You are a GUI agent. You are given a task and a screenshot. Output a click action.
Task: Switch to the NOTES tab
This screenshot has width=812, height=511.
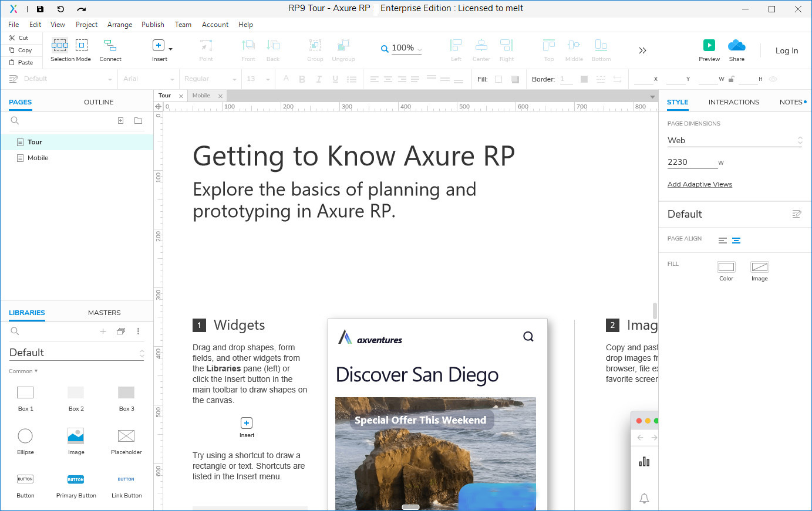click(x=791, y=102)
